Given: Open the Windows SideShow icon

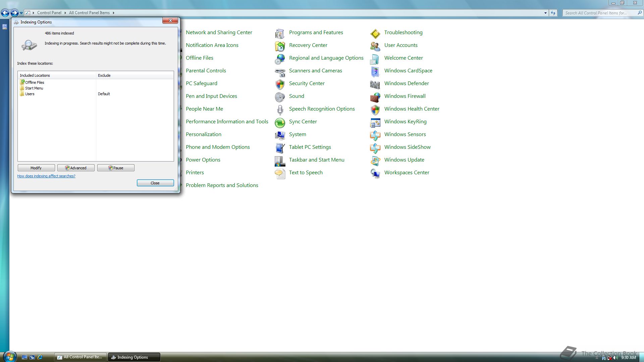Looking at the screenshot, I should [375, 148].
